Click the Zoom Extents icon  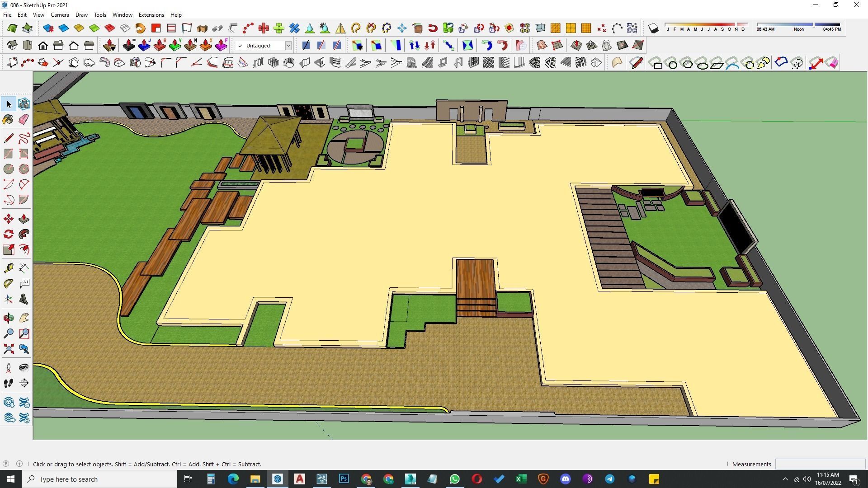pos(8,349)
